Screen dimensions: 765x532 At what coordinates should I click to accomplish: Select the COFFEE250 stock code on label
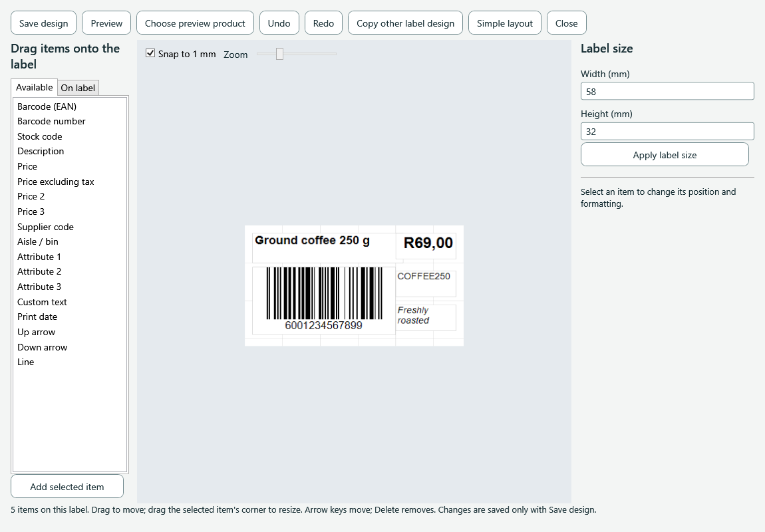tap(426, 284)
